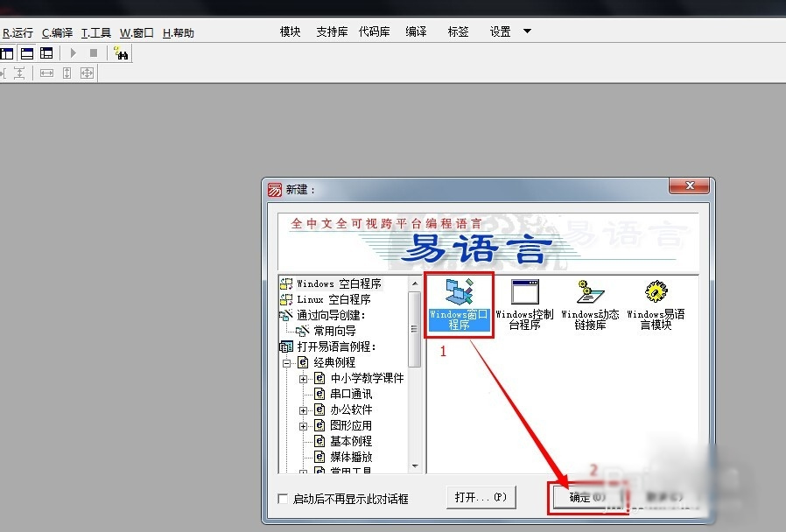Click the tree list scroll-down arrow

coord(415,465)
